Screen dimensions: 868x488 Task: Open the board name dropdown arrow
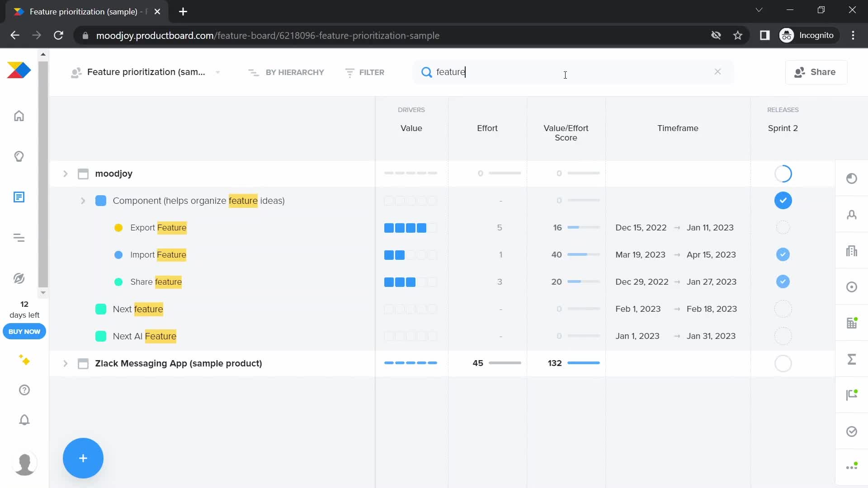pyautogui.click(x=218, y=72)
